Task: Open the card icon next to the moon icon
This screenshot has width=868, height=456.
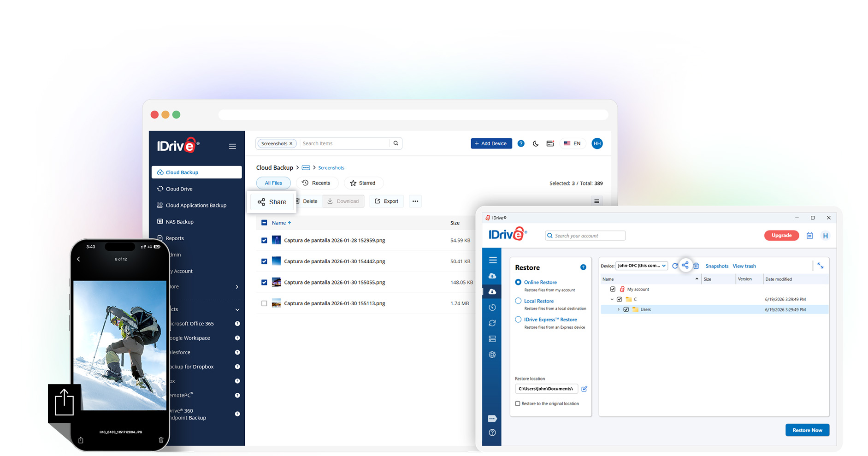Action: [x=550, y=143]
